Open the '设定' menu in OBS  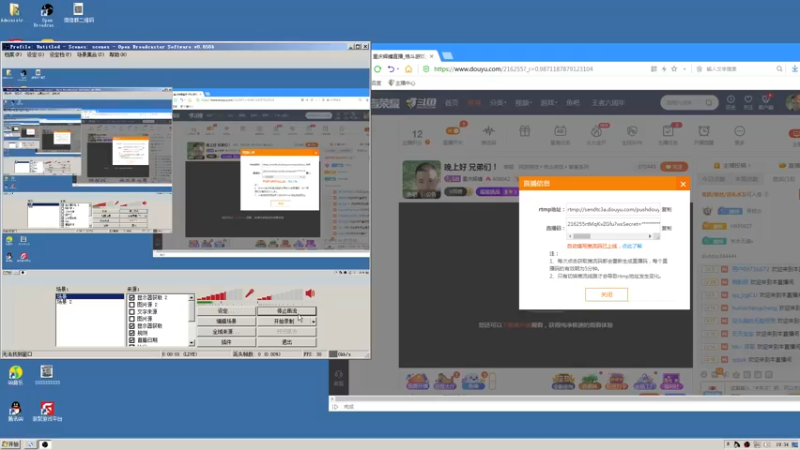coord(35,55)
